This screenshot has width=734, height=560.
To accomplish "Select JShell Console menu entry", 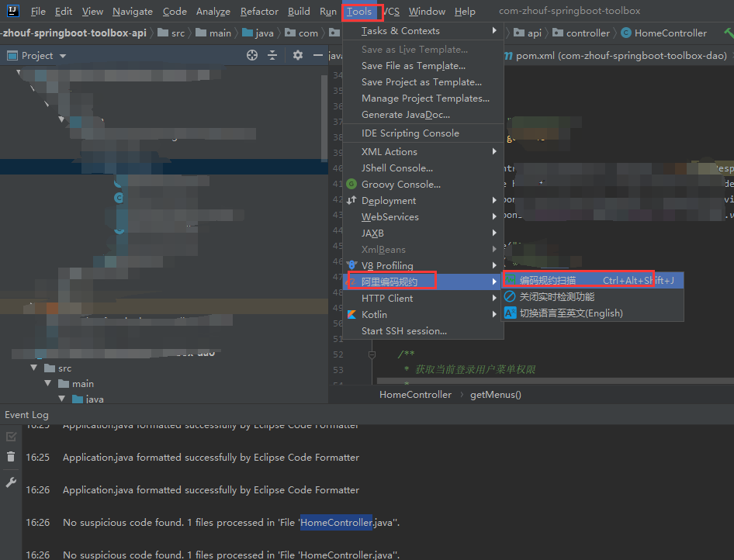I will [x=423, y=168].
